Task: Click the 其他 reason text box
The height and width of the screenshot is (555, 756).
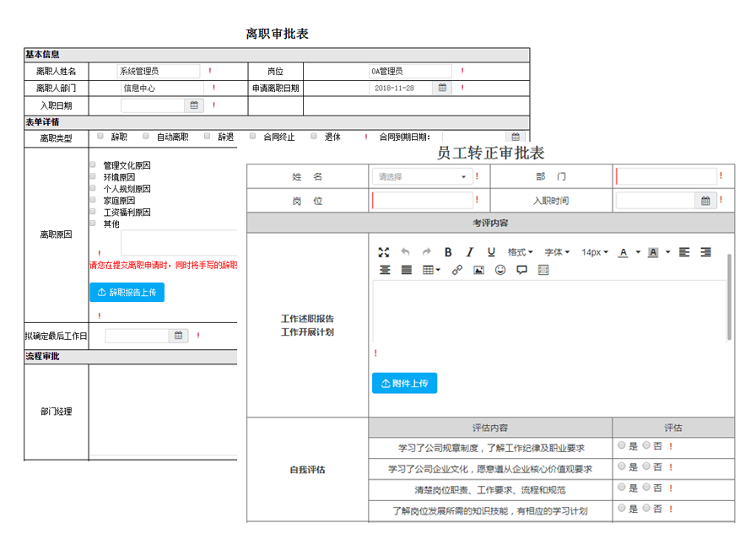Action: click(179, 242)
